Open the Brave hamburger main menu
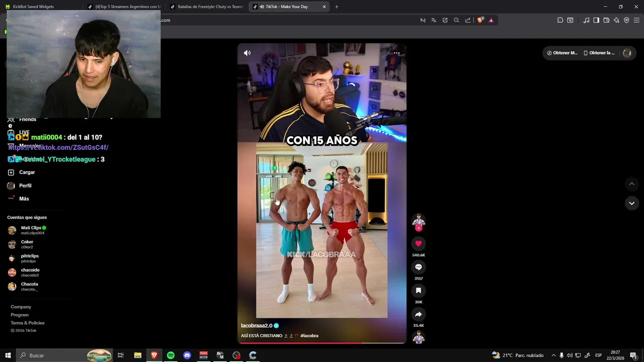The image size is (644, 362). (x=636, y=20)
